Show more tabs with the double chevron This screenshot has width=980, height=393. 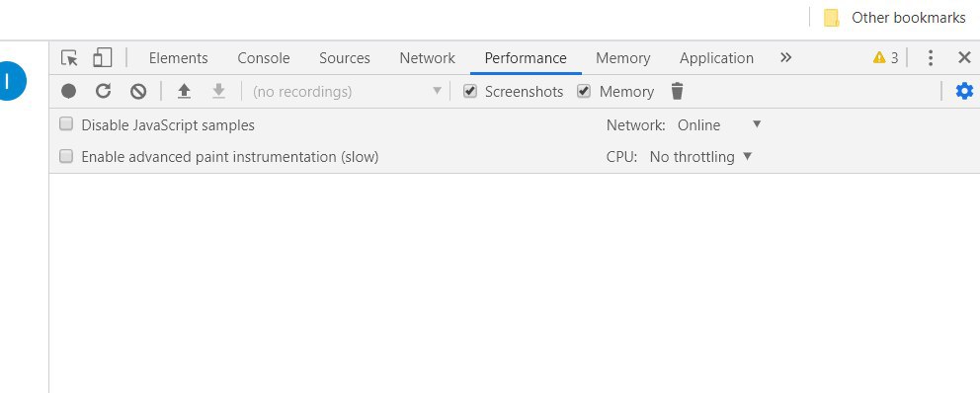pyautogui.click(x=785, y=57)
